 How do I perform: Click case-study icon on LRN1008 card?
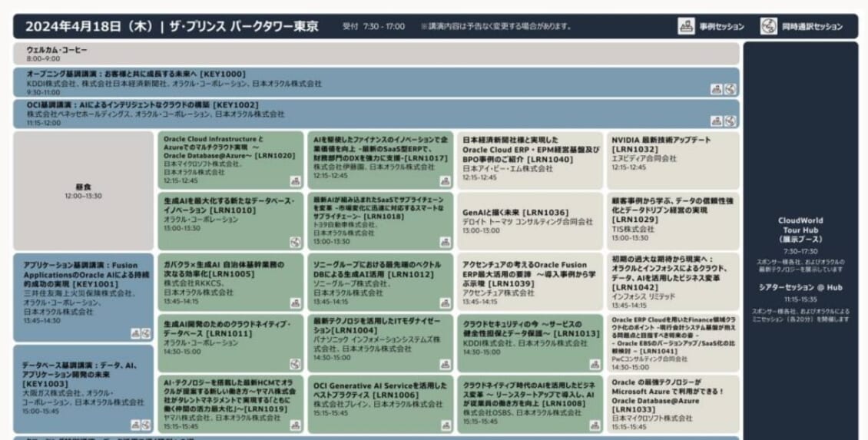[x=595, y=425]
